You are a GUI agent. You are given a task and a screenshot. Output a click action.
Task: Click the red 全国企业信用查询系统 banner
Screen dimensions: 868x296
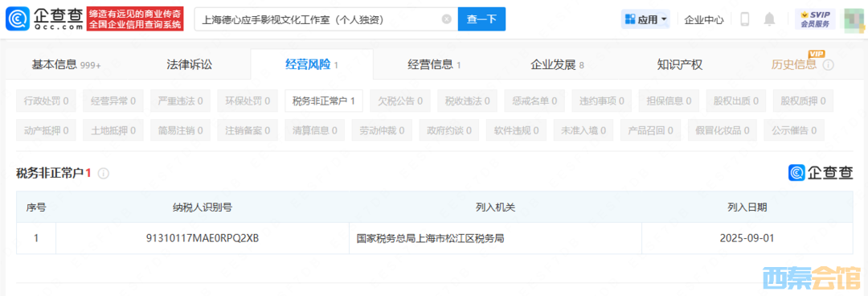(x=135, y=19)
